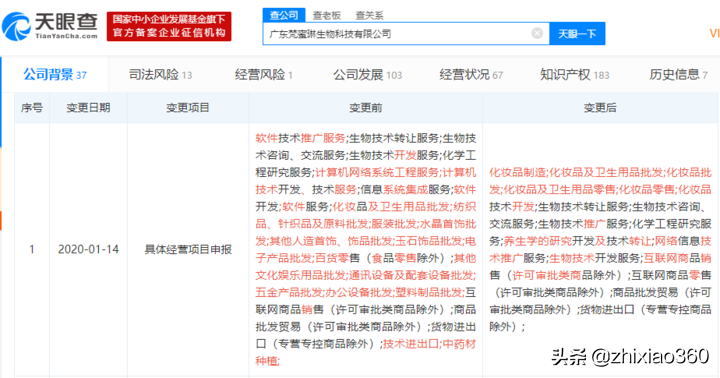The width and height of the screenshot is (720, 378).
Task: Click the 变更后 column header
Action: click(x=600, y=107)
